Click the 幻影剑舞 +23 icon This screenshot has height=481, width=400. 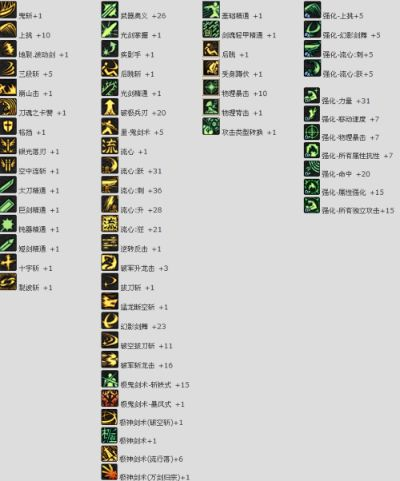tap(110, 321)
